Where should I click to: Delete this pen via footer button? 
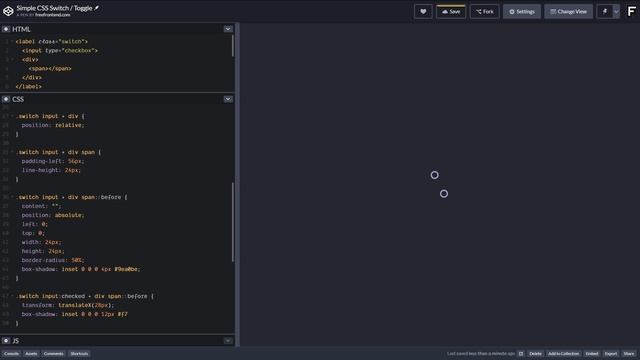click(535, 353)
